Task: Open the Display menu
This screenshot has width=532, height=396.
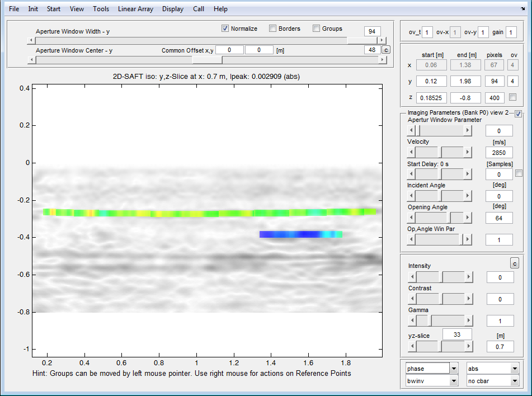Action: [x=173, y=9]
